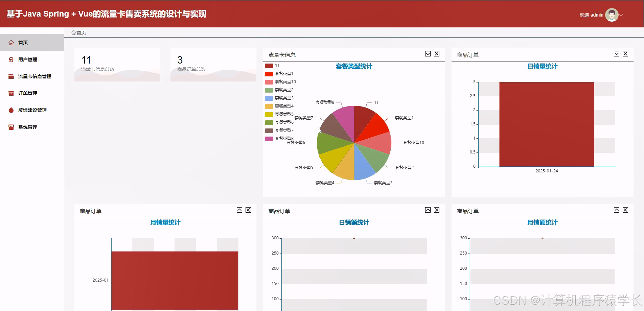
Task: Toggle legend item 套餐类型10
Action: click(x=280, y=82)
